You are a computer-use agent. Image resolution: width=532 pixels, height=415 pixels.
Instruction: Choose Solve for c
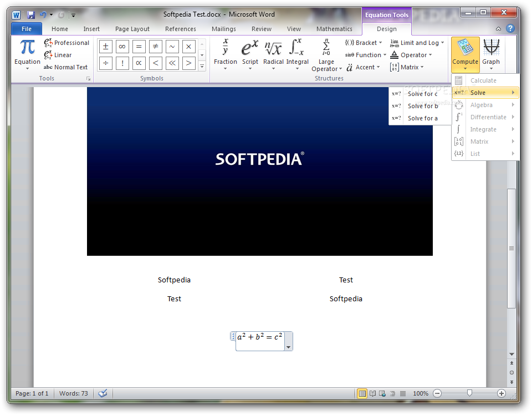click(x=420, y=94)
